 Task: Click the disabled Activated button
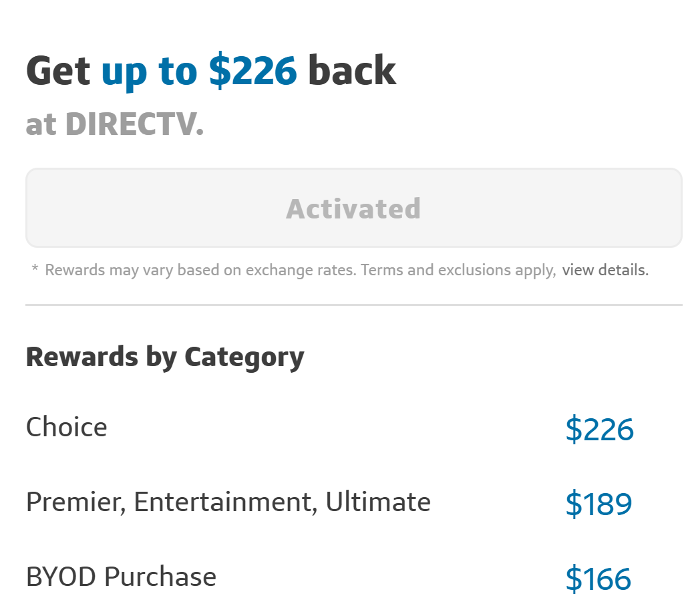(x=353, y=208)
